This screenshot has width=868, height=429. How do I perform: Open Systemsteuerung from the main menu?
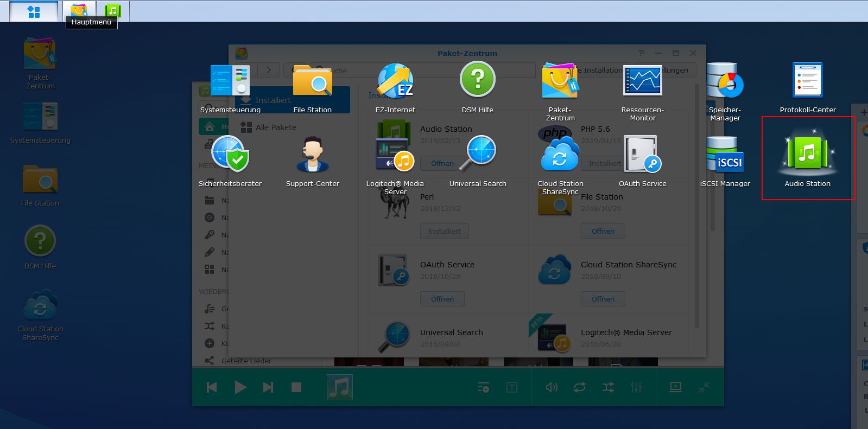coord(230,88)
